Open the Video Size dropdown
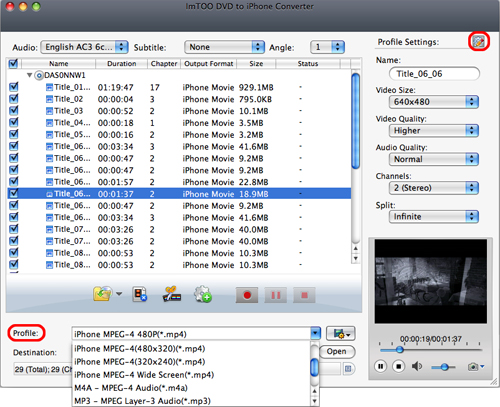This screenshot has width=500, height=407. 433,102
